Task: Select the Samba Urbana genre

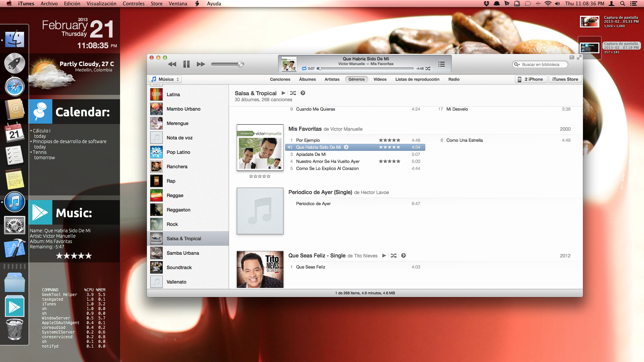Action: (188, 253)
